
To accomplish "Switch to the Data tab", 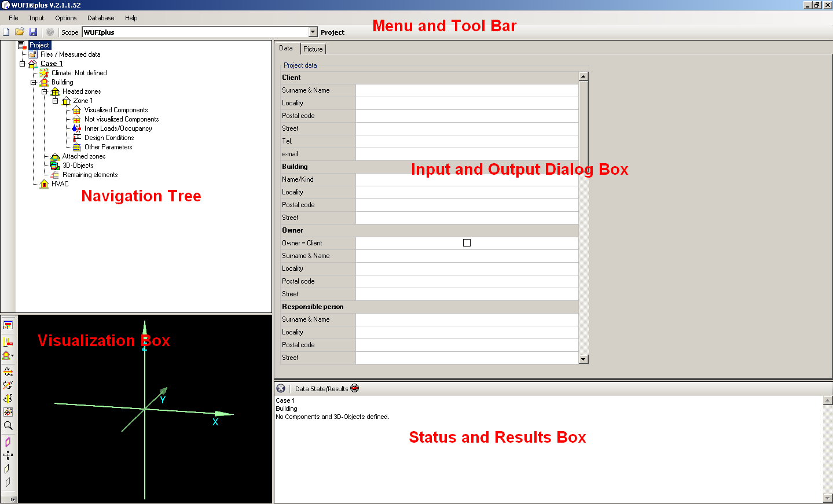I will (286, 48).
